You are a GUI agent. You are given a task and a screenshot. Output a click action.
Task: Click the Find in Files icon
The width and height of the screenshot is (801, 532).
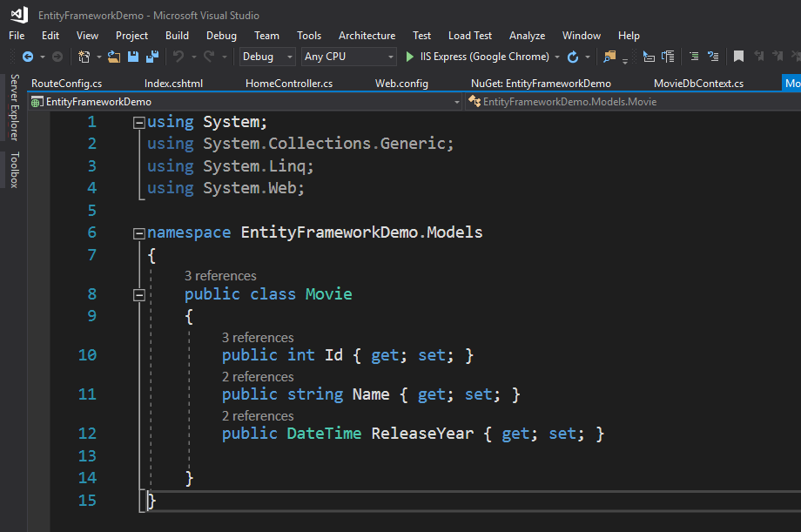(x=609, y=57)
